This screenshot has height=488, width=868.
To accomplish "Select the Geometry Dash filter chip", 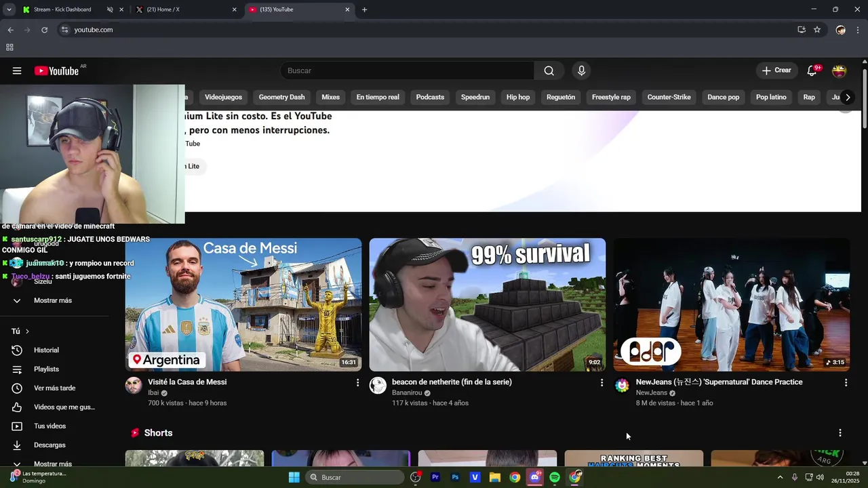I will (281, 97).
